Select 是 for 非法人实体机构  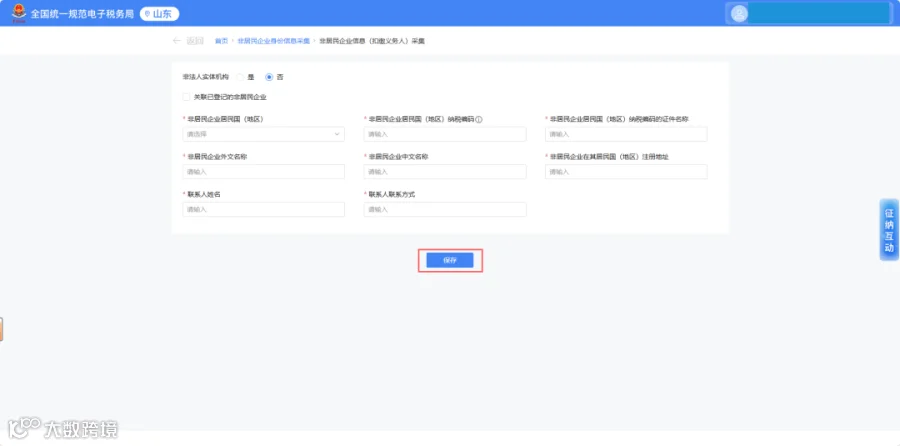point(240,77)
